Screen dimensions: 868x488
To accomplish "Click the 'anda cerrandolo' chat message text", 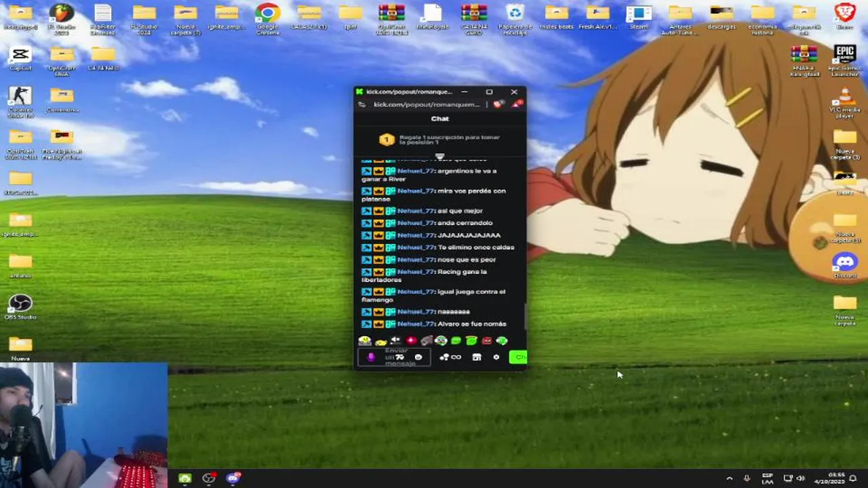I will tap(465, 223).
